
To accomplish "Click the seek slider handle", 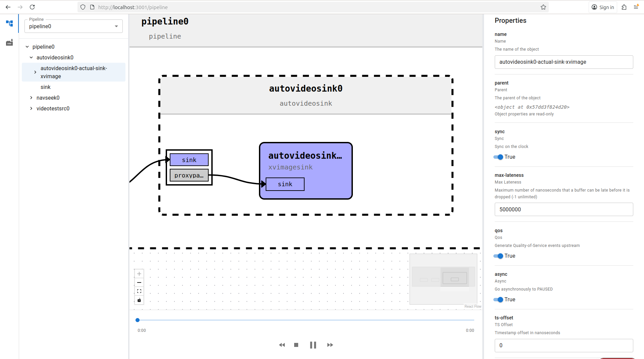I will tap(138, 320).
